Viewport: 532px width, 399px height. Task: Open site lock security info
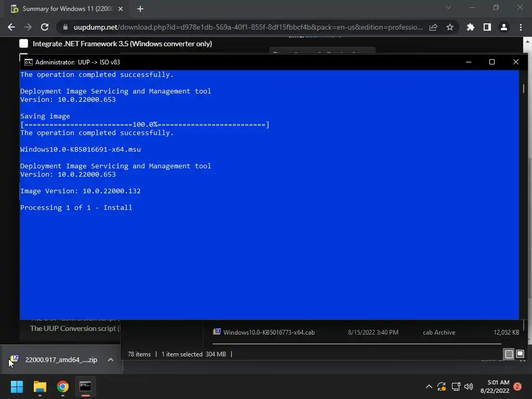[x=65, y=27]
